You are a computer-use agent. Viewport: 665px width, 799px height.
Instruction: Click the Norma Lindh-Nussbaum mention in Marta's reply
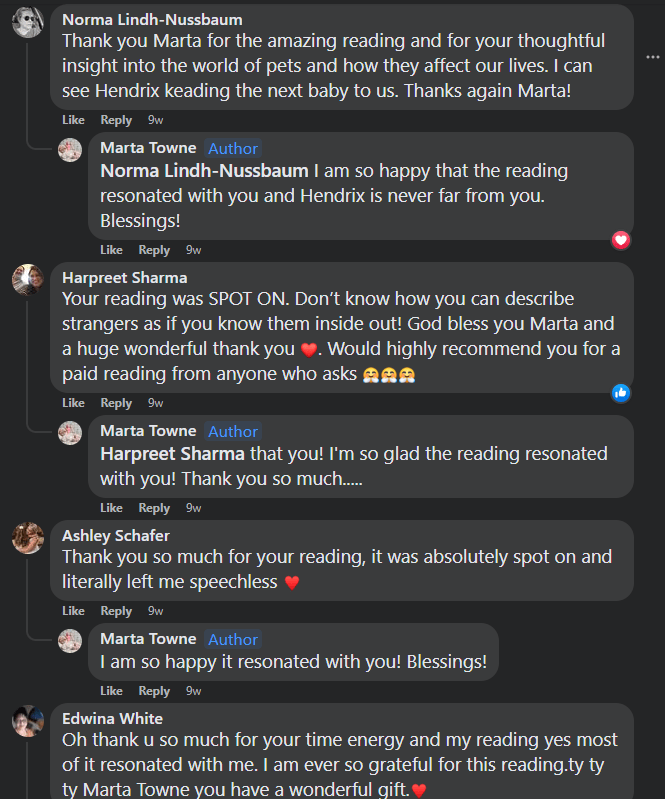pyautogui.click(x=204, y=171)
